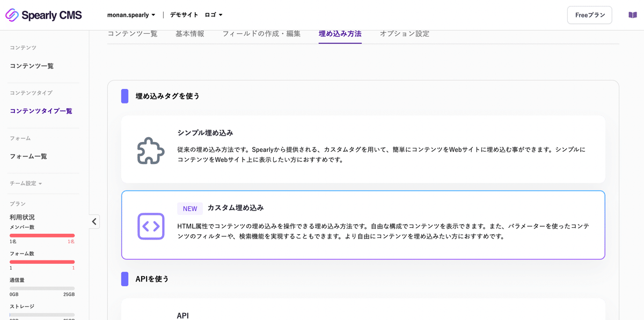Click the 25GB traffic limit value

coord(69,295)
